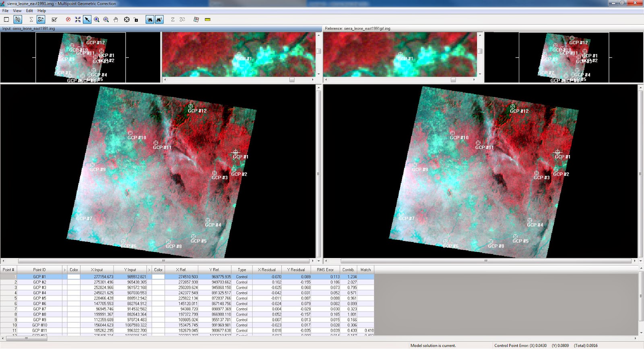Image resolution: width=644 pixels, height=349 pixels.
Task: Click the GCP table horizontal scrollbar at bottom
Action: (x=320, y=338)
